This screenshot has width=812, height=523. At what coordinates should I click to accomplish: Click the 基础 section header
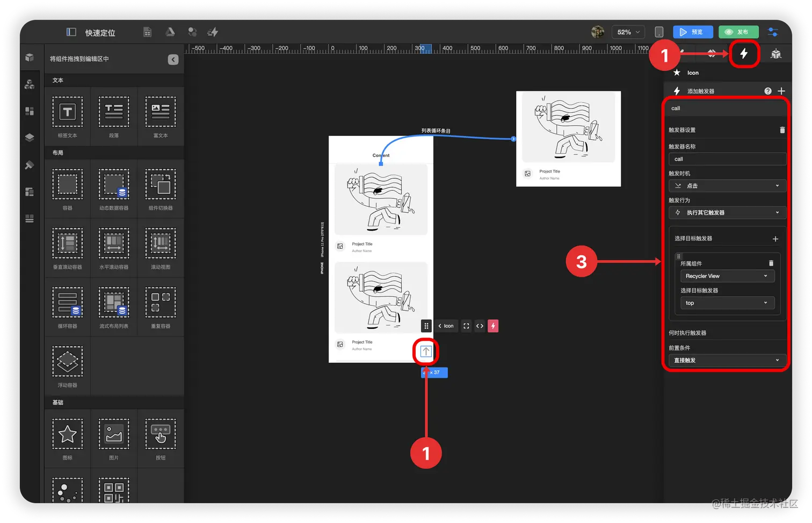(58, 402)
